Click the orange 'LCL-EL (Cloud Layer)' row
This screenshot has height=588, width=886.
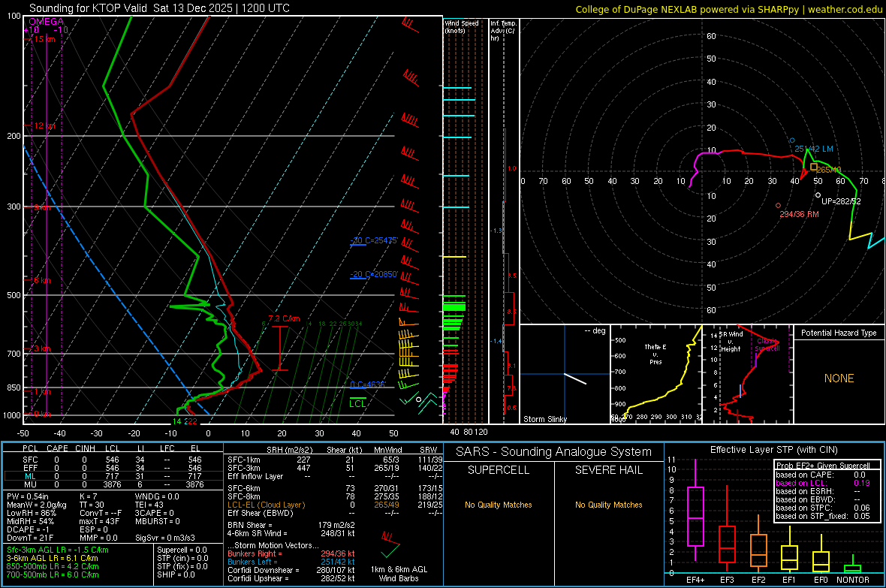coord(335,505)
